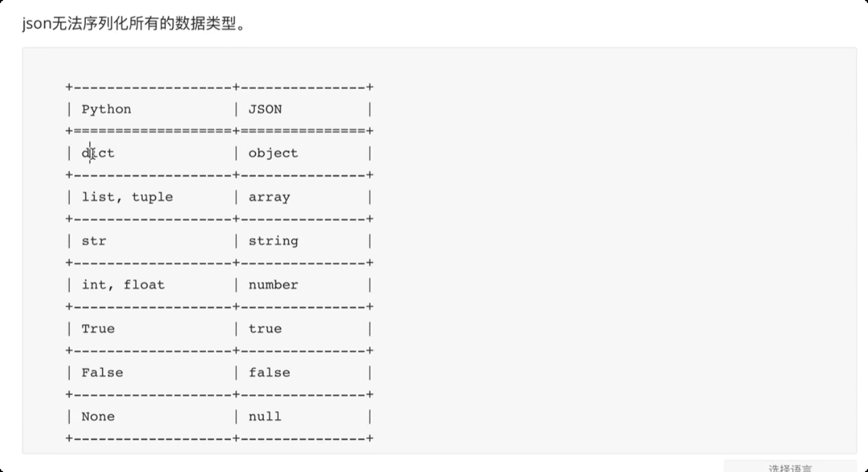Click the word number in the table
This screenshot has height=472, width=868.
click(x=273, y=285)
